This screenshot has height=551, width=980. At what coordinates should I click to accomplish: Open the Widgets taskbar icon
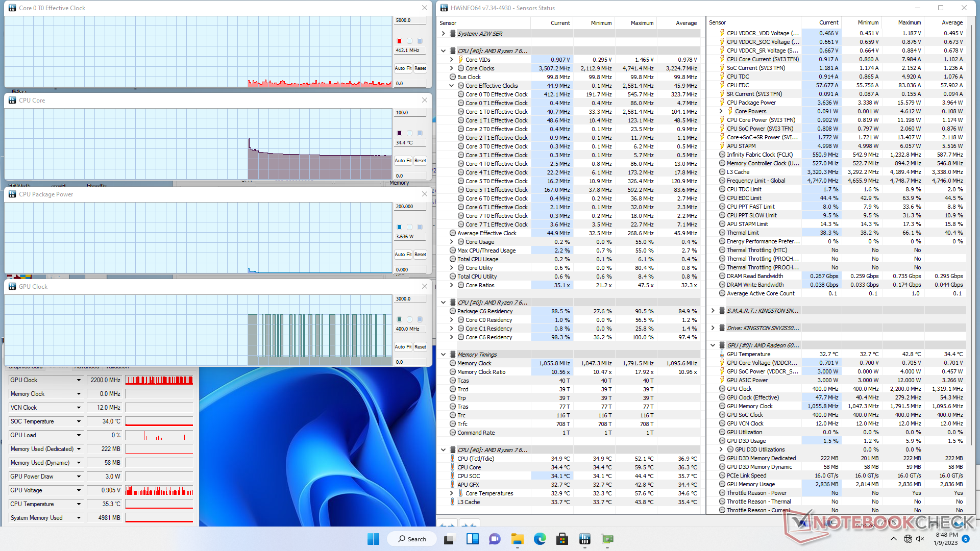click(472, 539)
